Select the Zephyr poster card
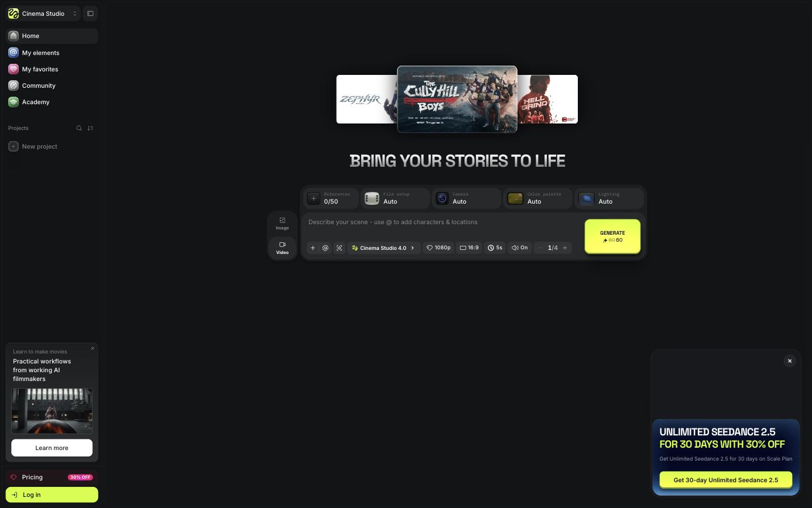Image resolution: width=812 pixels, height=508 pixels. [x=366, y=99]
